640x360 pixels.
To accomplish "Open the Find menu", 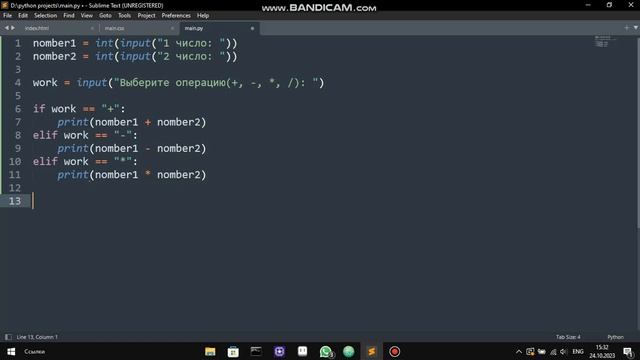I will point(69,16).
